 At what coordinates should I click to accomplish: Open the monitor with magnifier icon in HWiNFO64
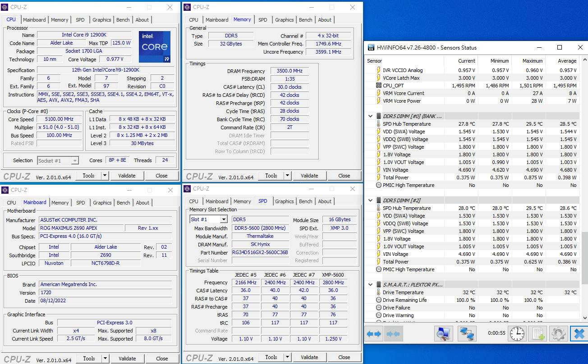pyautogui.click(x=443, y=334)
